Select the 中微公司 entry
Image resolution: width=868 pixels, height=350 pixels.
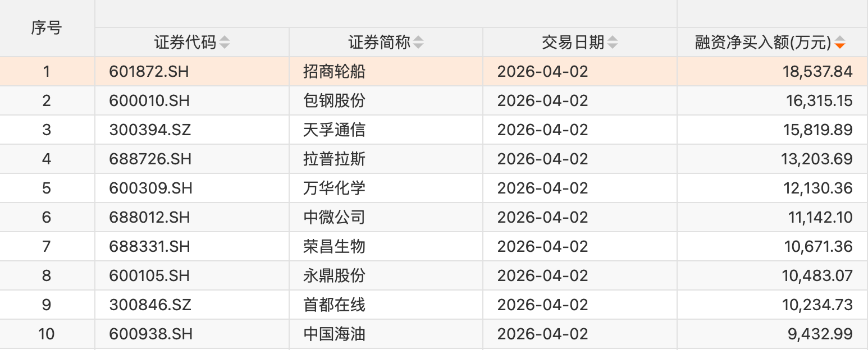pyautogui.click(x=334, y=218)
